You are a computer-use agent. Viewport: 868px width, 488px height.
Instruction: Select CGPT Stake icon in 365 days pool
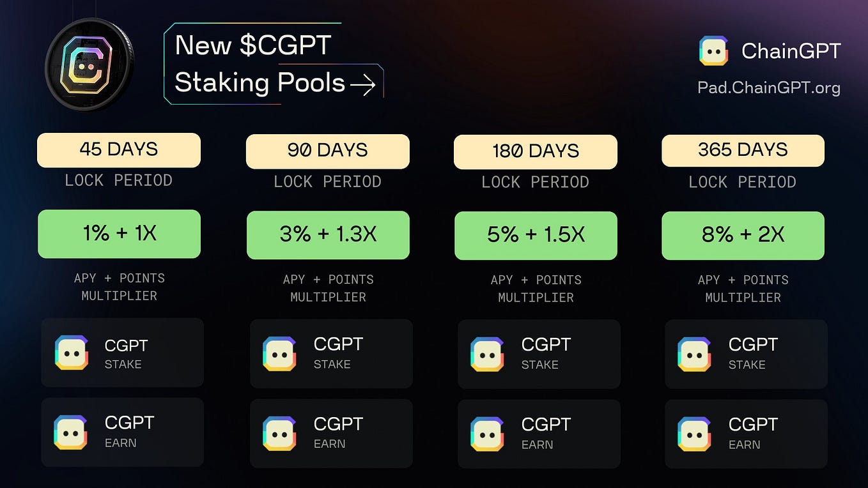pos(694,354)
